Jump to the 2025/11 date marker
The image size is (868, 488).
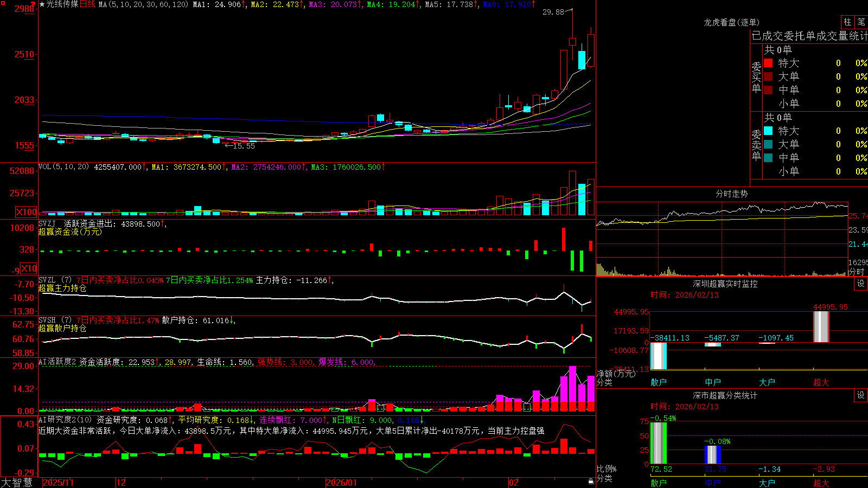58,483
